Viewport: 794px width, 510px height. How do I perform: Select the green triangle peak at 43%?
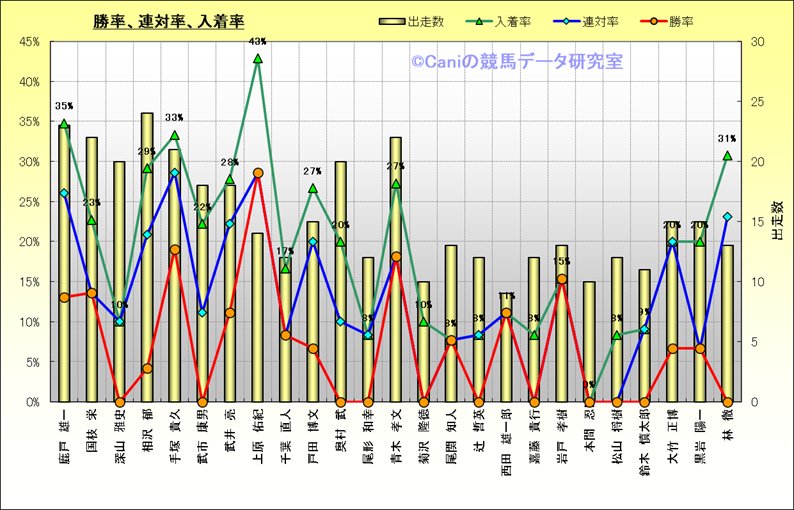(258, 59)
